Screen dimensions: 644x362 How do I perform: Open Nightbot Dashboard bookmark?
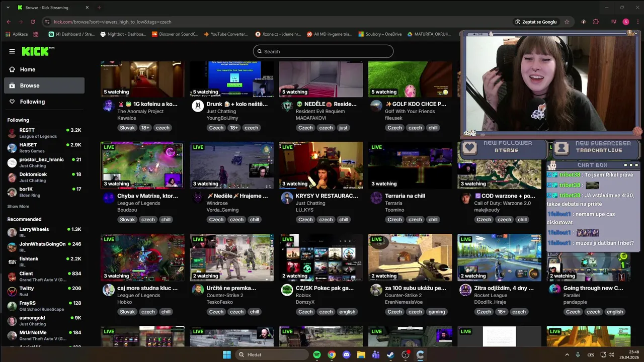[123, 34]
